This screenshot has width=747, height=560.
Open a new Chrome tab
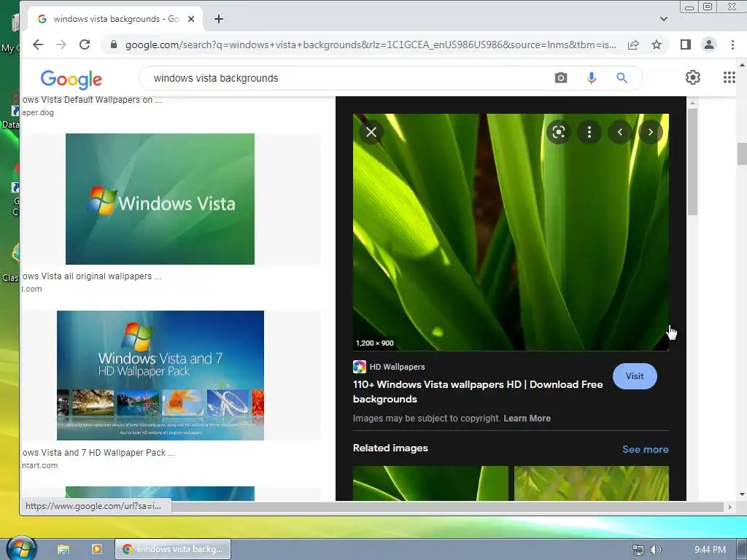pos(219,19)
